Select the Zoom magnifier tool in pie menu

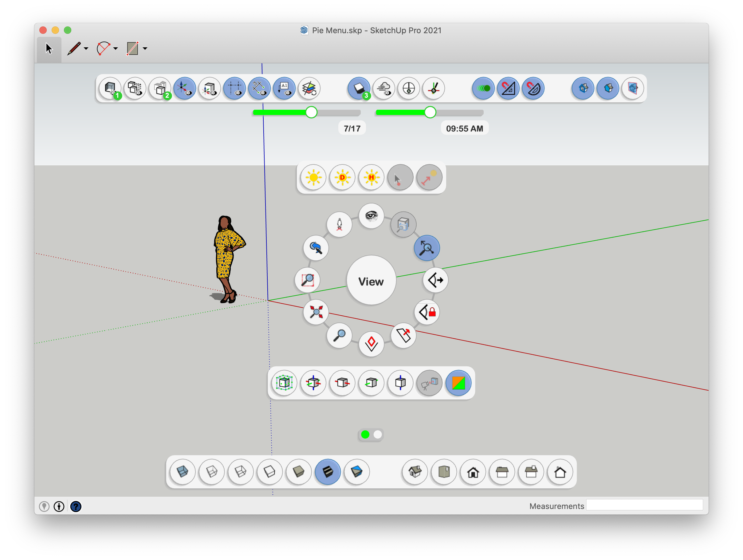(339, 336)
